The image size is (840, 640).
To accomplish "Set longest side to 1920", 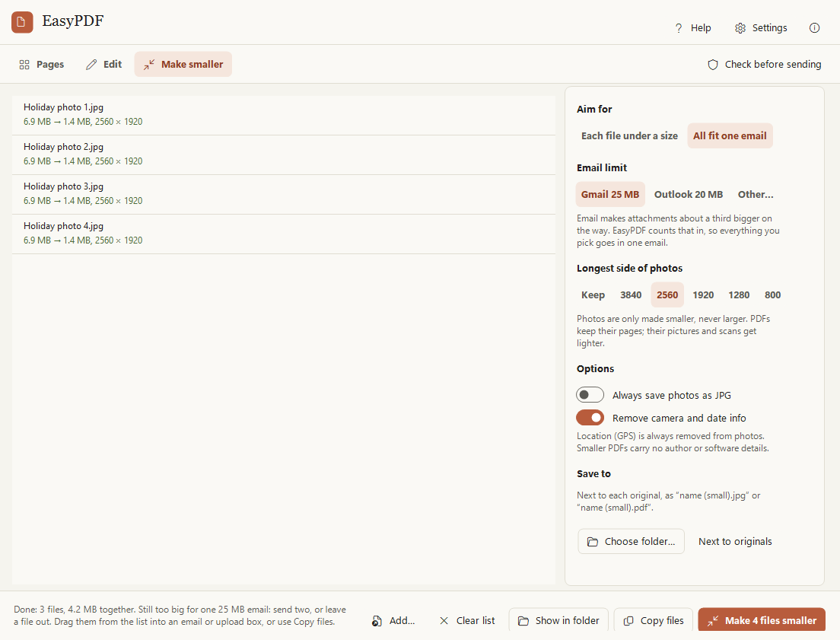I will 703,295.
